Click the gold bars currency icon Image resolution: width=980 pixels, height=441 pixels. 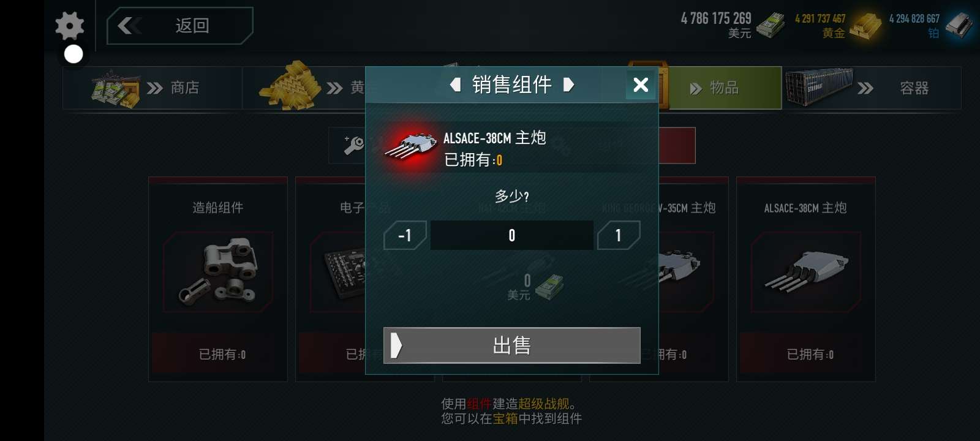pyautogui.click(x=865, y=26)
